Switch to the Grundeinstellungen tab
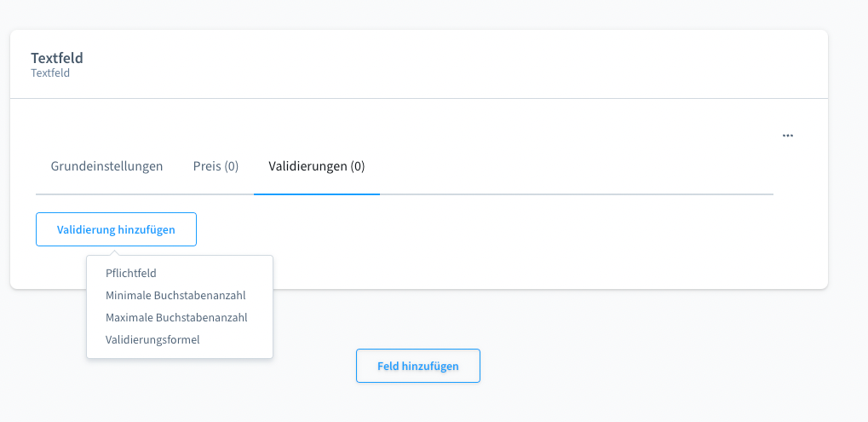The width and height of the screenshot is (868, 422). (x=106, y=166)
